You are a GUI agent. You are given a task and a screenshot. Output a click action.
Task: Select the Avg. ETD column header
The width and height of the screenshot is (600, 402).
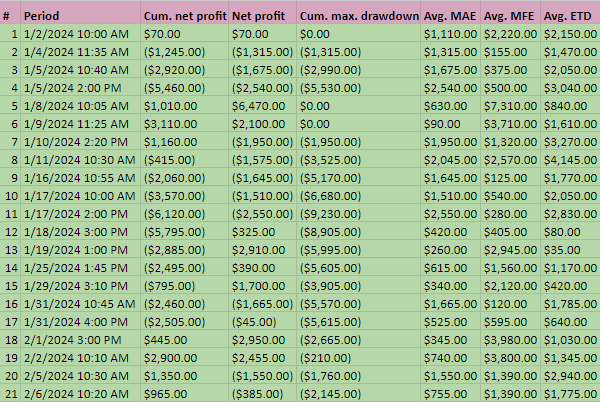(x=570, y=15)
